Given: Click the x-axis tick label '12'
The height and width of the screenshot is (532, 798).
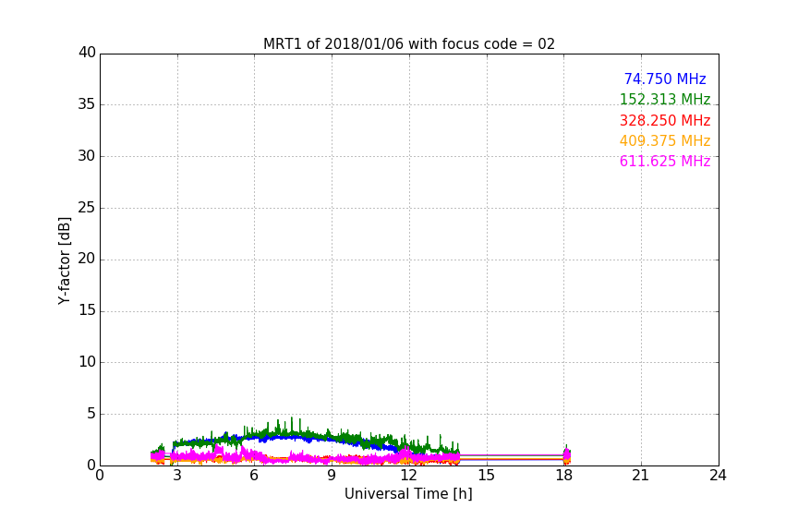Looking at the screenshot, I should click(x=409, y=476).
